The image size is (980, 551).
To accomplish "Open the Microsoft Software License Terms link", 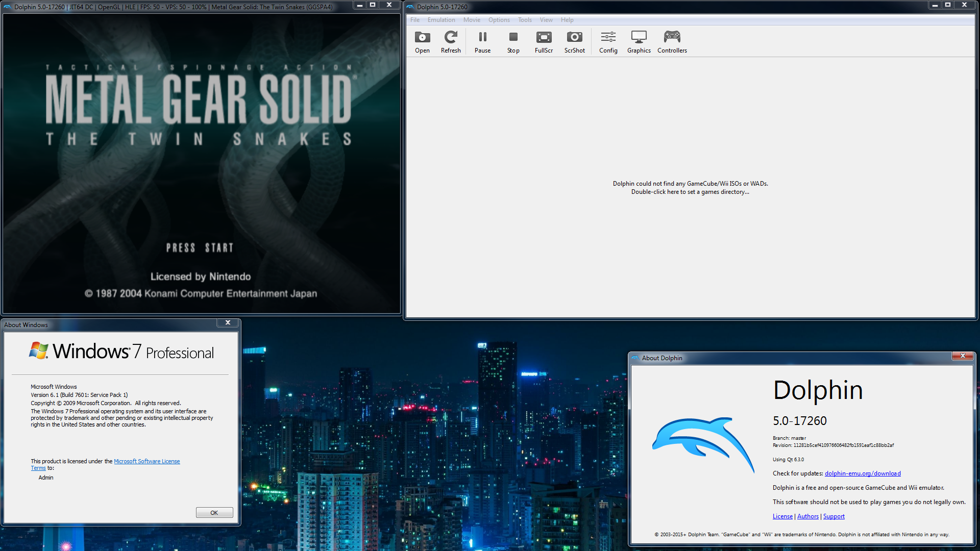I will (146, 461).
